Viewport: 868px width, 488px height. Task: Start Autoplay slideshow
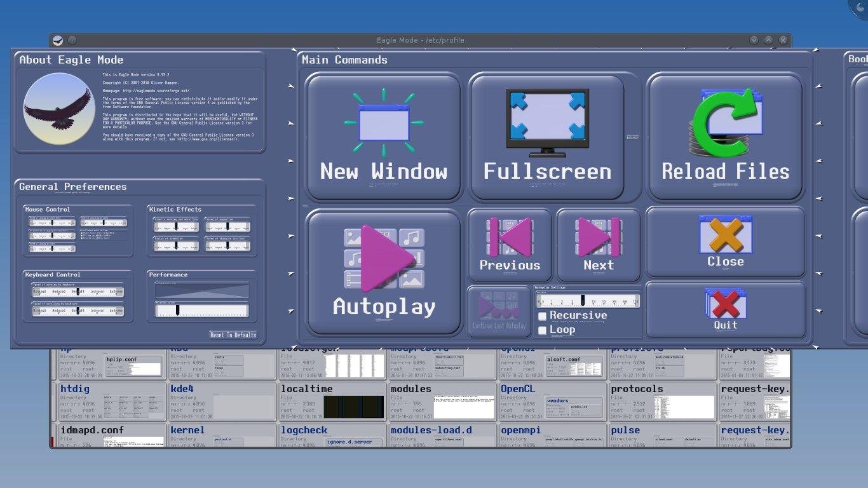coord(384,273)
